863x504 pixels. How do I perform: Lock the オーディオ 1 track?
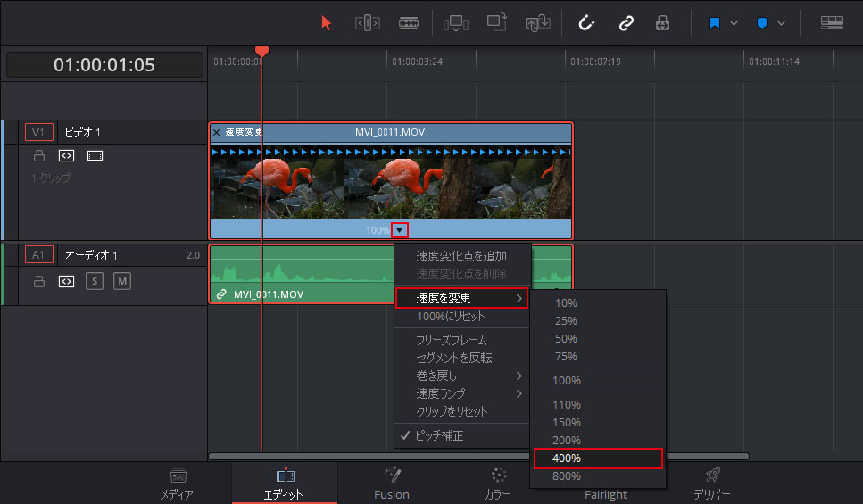[39, 281]
